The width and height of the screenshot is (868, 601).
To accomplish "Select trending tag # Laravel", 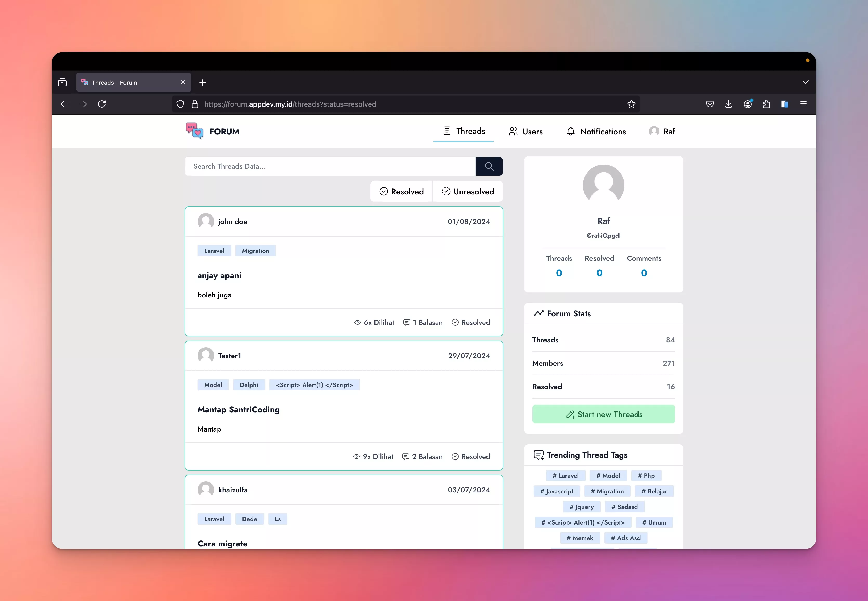I will pos(565,476).
